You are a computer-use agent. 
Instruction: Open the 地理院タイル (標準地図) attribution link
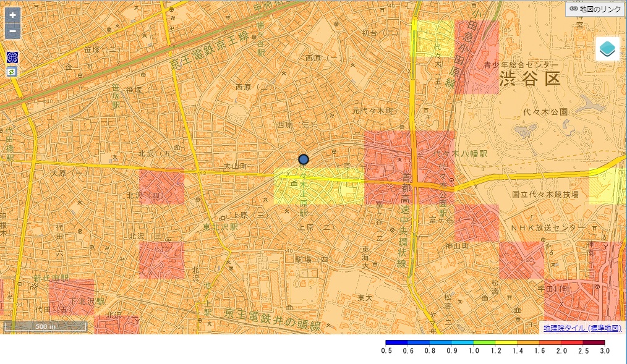pyautogui.click(x=582, y=328)
